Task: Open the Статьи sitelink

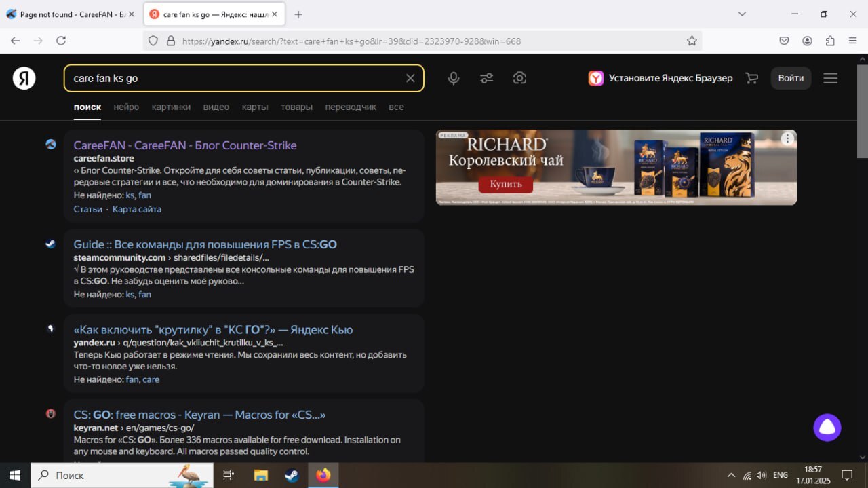Action: 88,209
